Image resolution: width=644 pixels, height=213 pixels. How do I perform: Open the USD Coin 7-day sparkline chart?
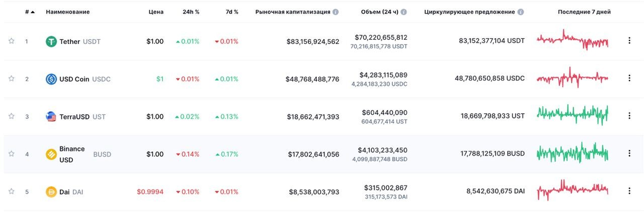coord(573,78)
